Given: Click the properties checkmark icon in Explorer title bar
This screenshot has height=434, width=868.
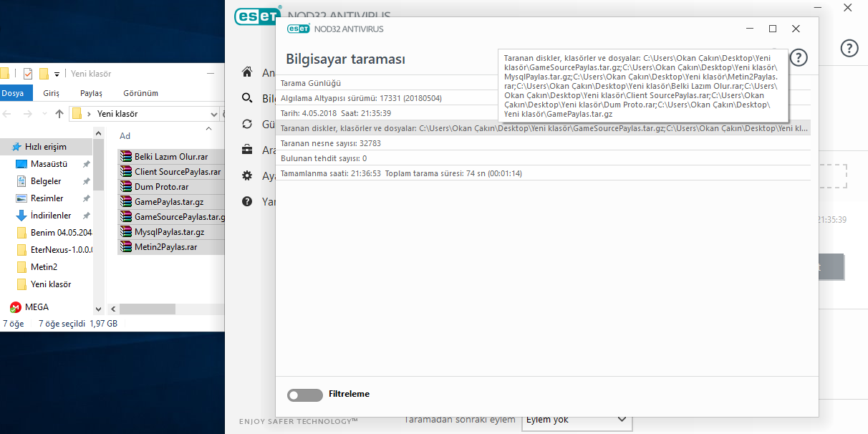Looking at the screenshot, I should point(28,73).
